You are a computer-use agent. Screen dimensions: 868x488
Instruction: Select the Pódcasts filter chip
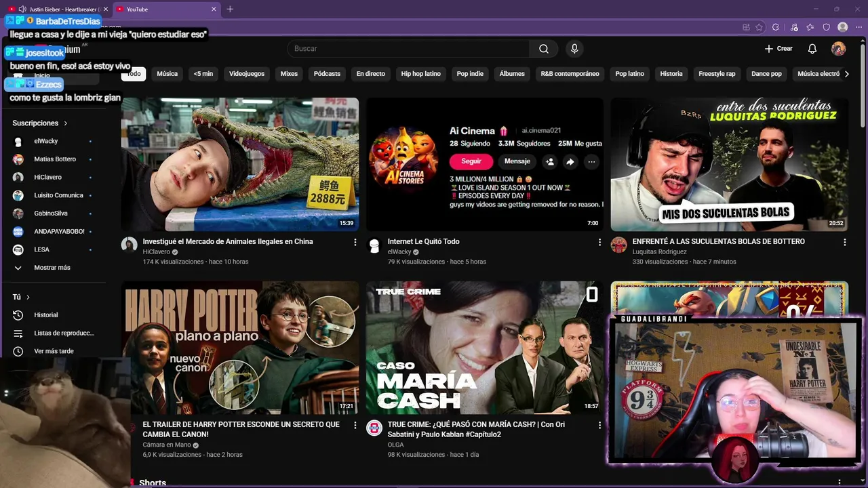327,74
